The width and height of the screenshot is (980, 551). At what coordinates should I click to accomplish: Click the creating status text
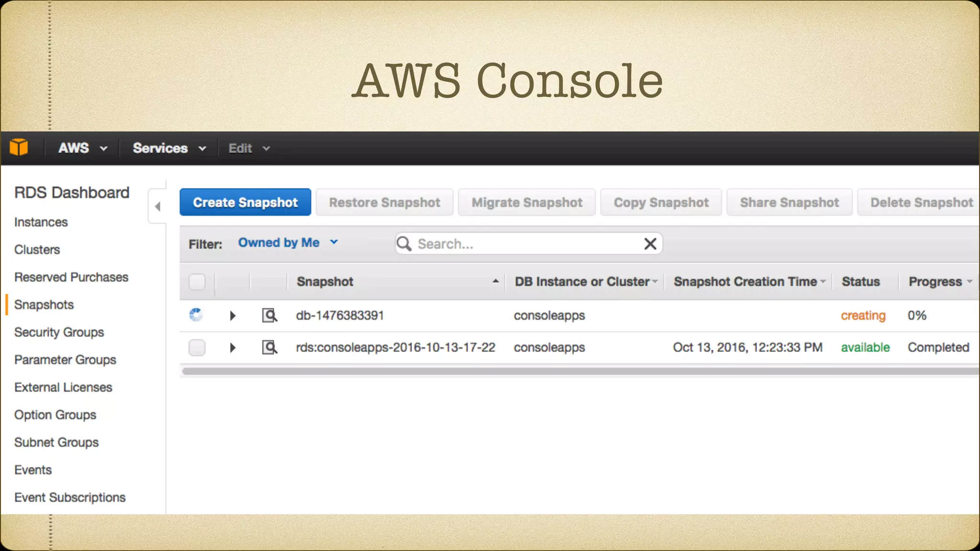(863, 316)
